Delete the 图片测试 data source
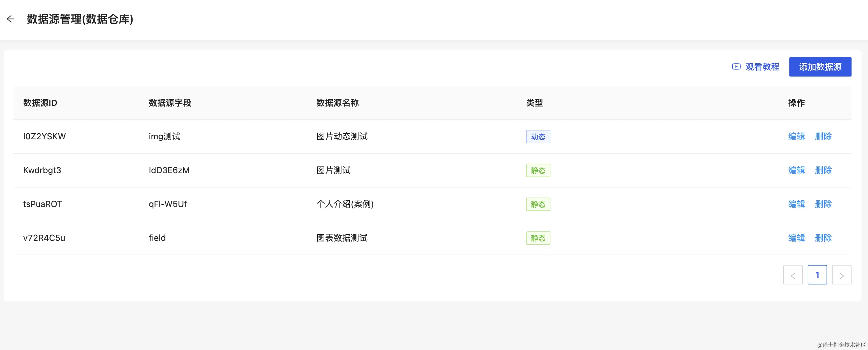868x350 pixels. 823,170
